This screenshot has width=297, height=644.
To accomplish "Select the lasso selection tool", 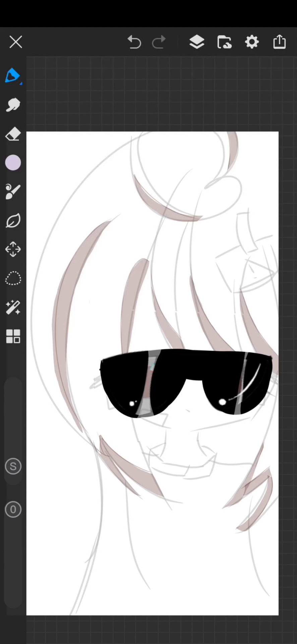I will click(x=13, y=278).
